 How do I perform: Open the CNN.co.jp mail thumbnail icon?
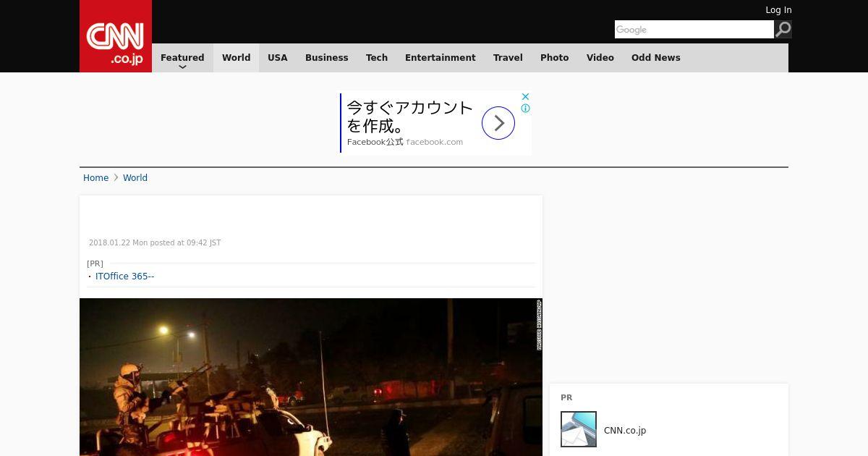[579, 429]
